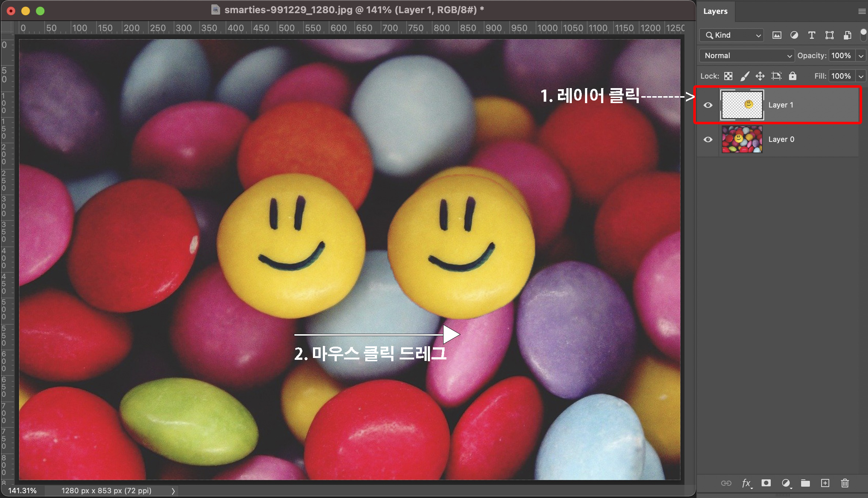The width and height of the screenshot is (868, 498).
Task: Hide Layer 0 using its eye icon
Action: (x=708, y=140)
